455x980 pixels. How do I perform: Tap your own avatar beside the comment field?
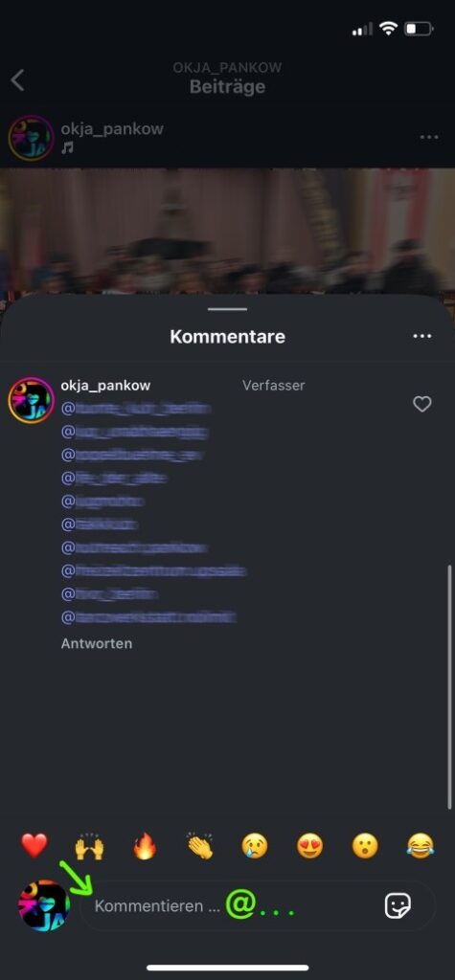[x=44, y=905]
